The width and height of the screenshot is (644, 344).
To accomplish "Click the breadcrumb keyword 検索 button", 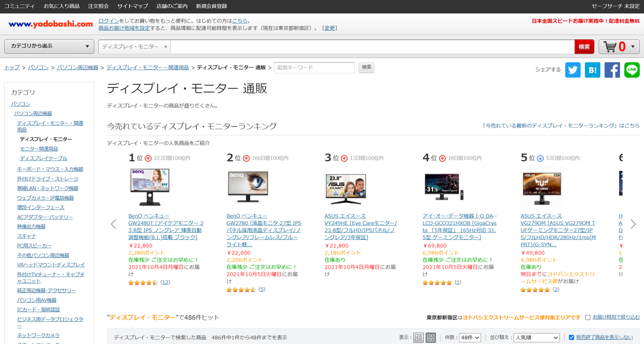I will pos(366,68).
